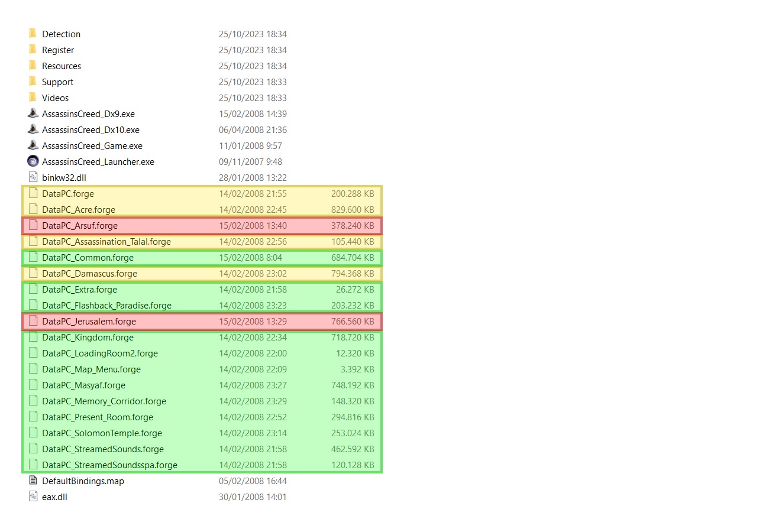Click the 766.560 KB size value
Image resolution: width=769 pixels, height=532 pixels.
pyautogui.click(x=353, y=322)
